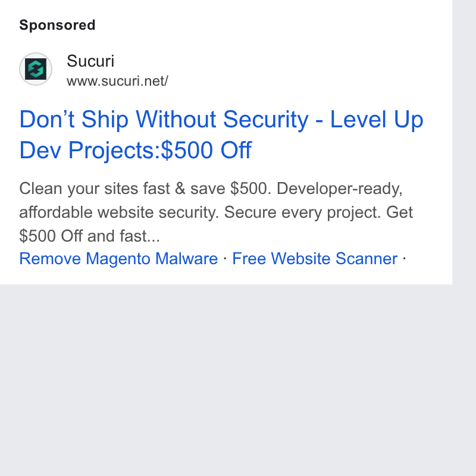Click 'Developer-ready' in the ad description

tap(339, 189)
